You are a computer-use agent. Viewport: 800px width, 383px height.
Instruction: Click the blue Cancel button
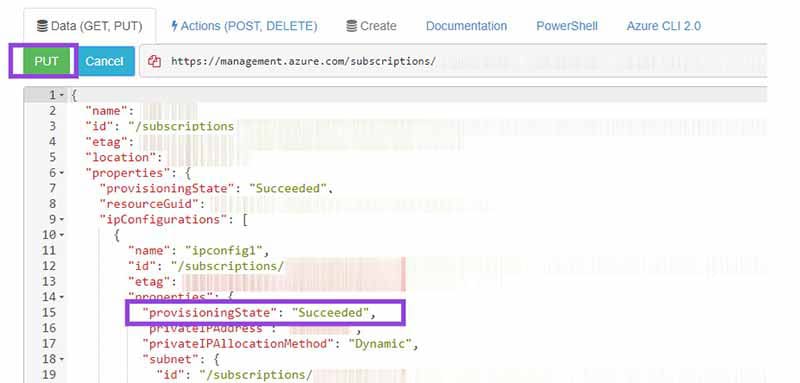pos(105,61)
